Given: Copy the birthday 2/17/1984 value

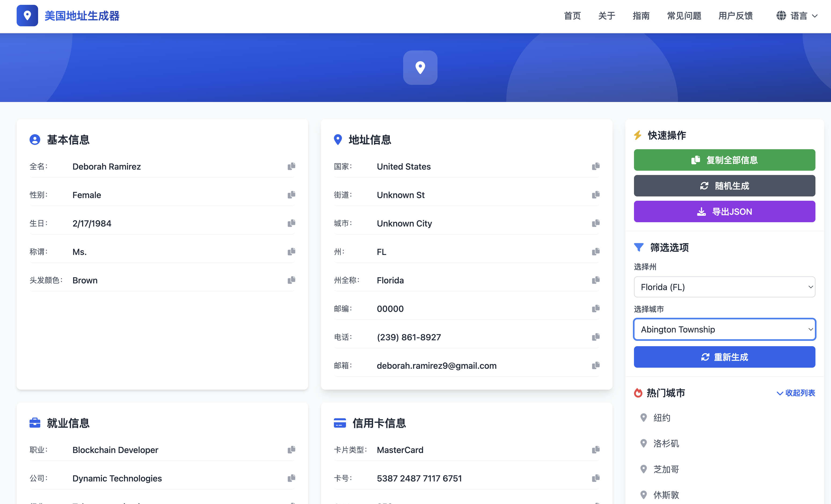Looking at the screenshot, I should tap(291, 223).
